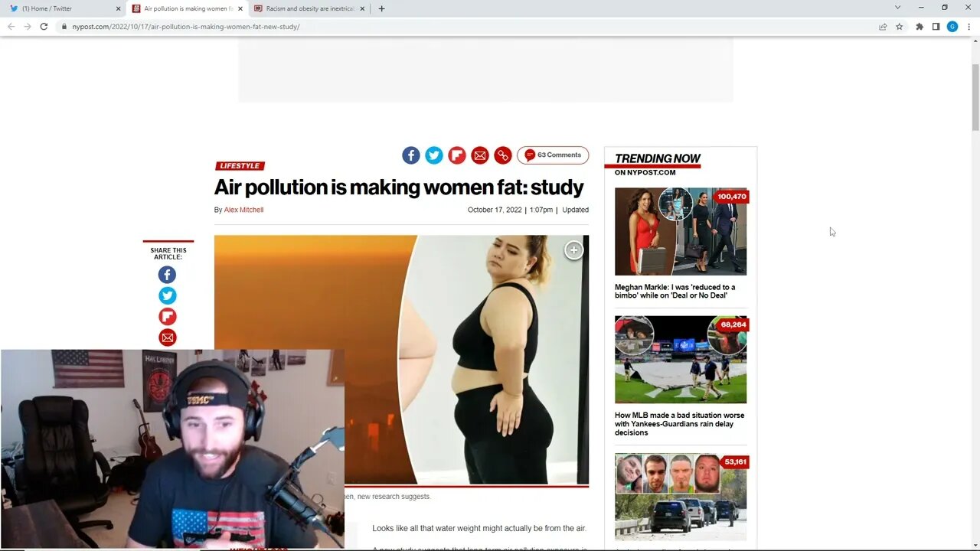980x551 pixels.
Task: Open the Racism and obesity tab
Action: click(309, 8)
